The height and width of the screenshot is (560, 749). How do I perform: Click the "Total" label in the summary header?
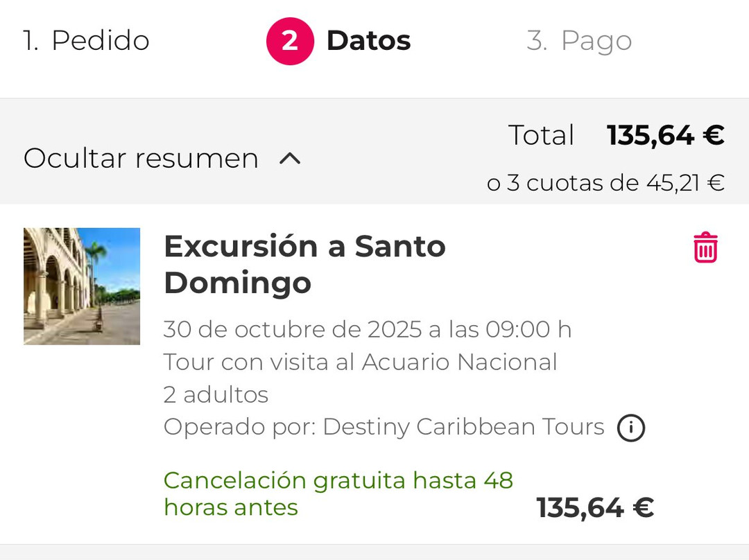(541, 135)
